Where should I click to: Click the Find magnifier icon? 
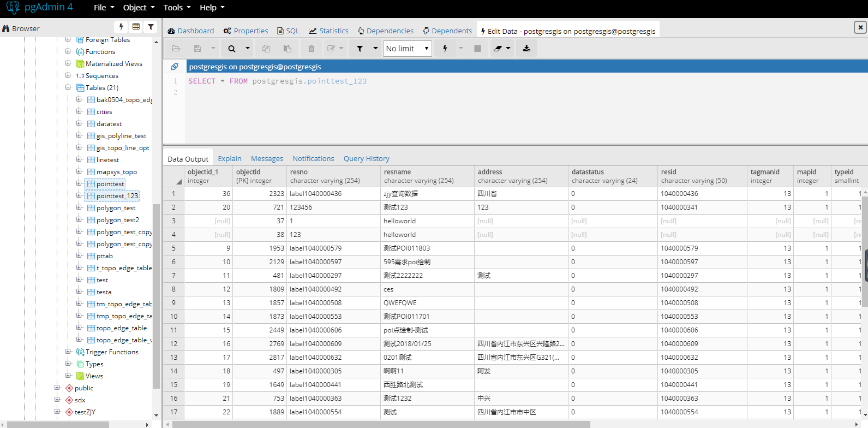232,49
